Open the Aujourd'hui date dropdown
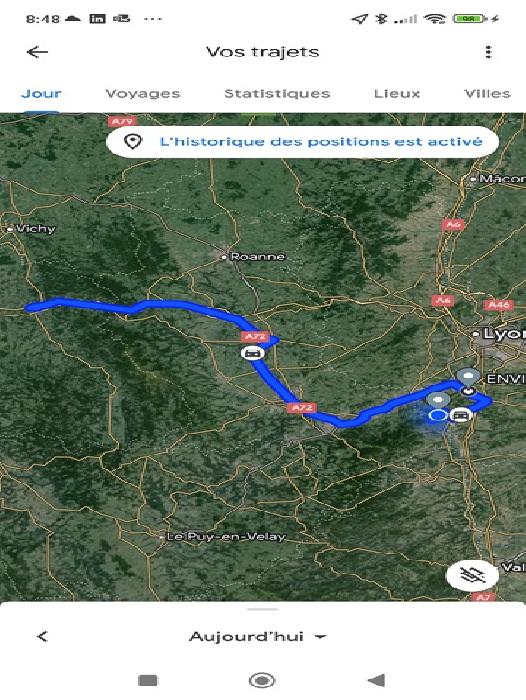The image size is (526, 700). [258, 637]
